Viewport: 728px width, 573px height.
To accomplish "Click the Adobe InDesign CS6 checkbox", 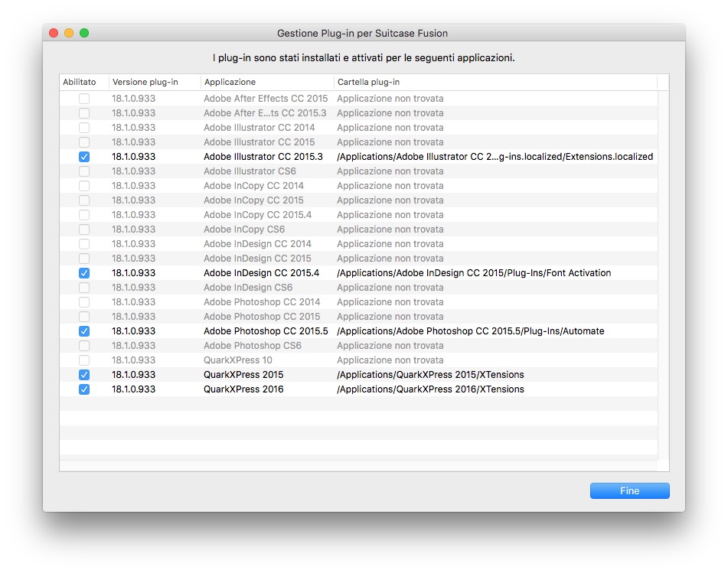I will coord(84,288).
